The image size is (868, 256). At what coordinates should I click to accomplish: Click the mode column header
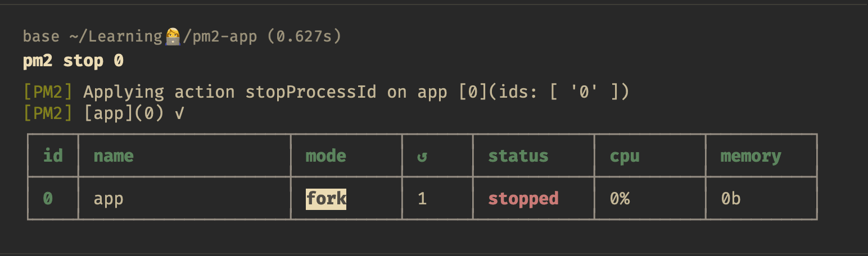325,156
